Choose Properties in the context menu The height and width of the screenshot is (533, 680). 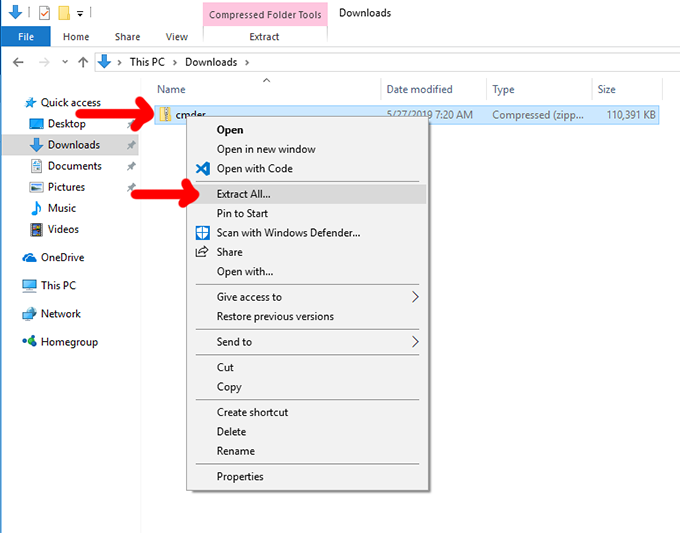click(x=308, y=477)
